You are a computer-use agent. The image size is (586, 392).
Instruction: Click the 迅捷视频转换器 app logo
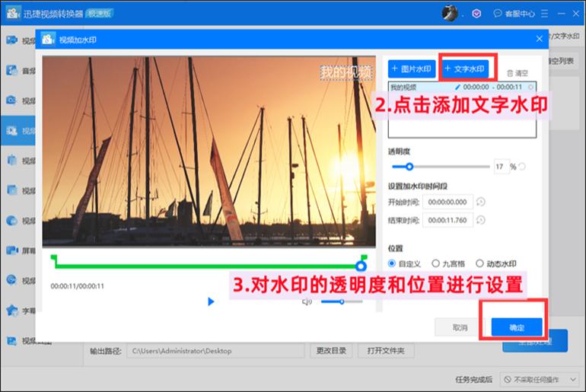(13, 13)
